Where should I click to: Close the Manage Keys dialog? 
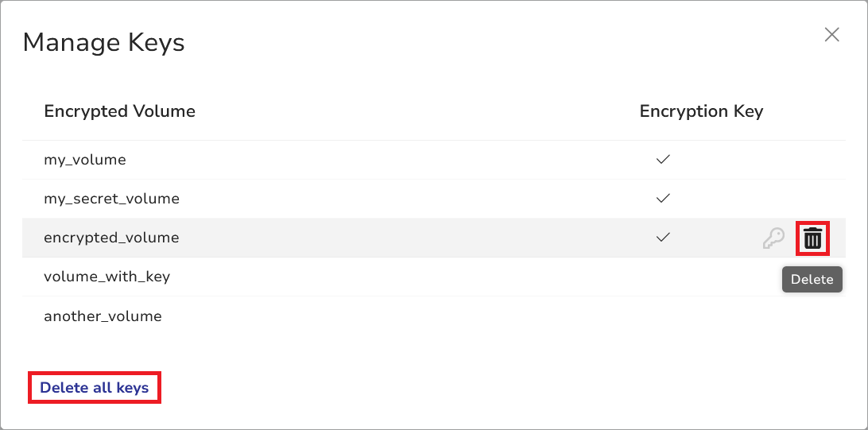(x=831, y=35)
